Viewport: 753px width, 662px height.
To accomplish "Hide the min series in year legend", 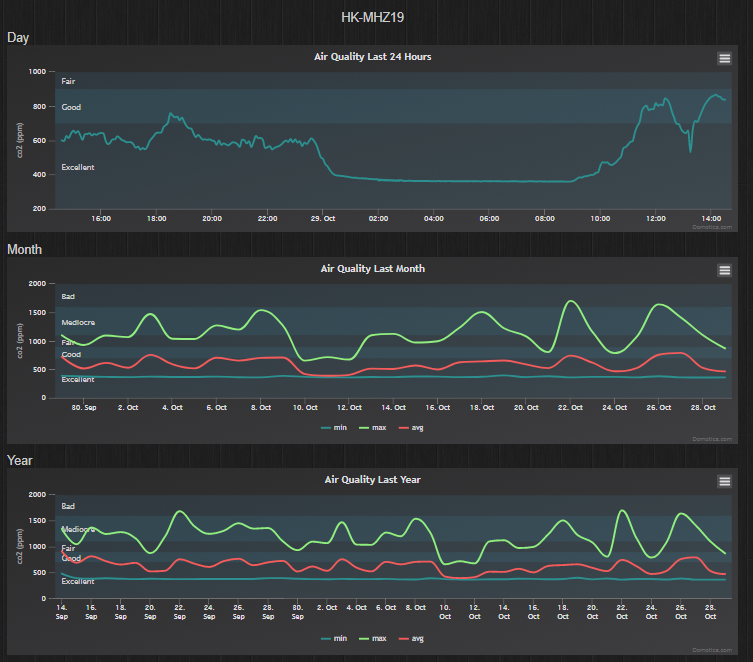I will (334, 638).
